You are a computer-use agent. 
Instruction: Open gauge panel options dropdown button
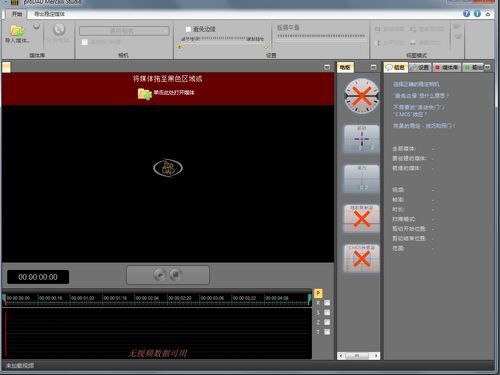click(x=374, y=67)
